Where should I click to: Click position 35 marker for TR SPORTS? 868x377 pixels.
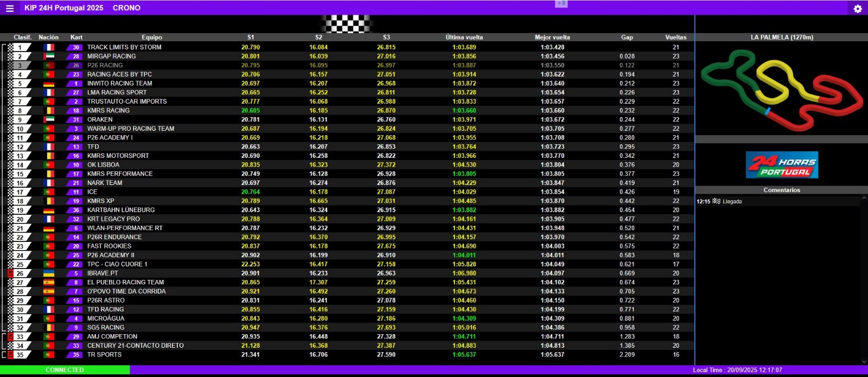coord(20,355)
